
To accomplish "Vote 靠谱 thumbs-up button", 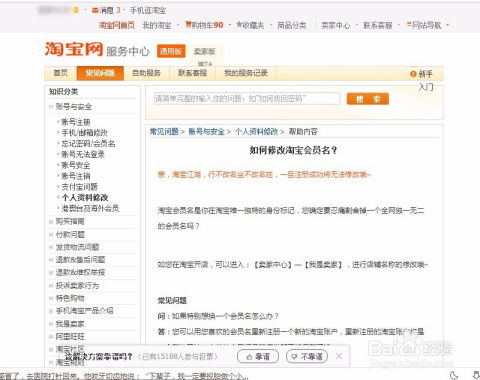I will pos(258,357).
